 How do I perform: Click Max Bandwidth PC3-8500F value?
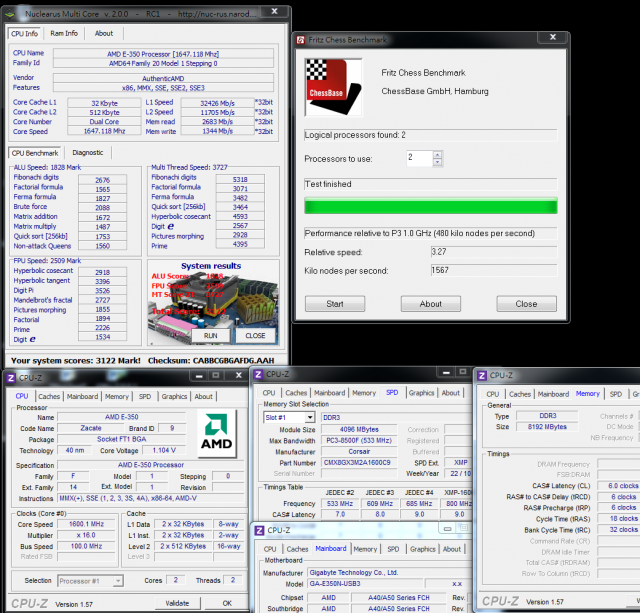[359, 440]
